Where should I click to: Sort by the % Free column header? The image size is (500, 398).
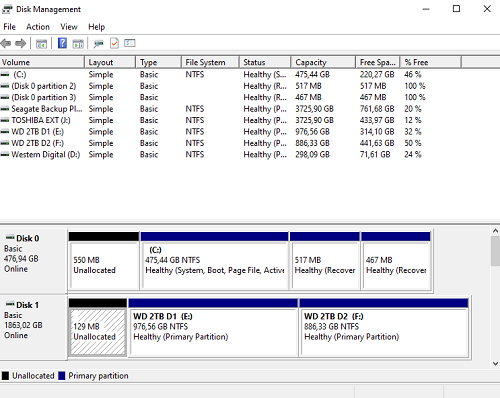click(431, 62)
